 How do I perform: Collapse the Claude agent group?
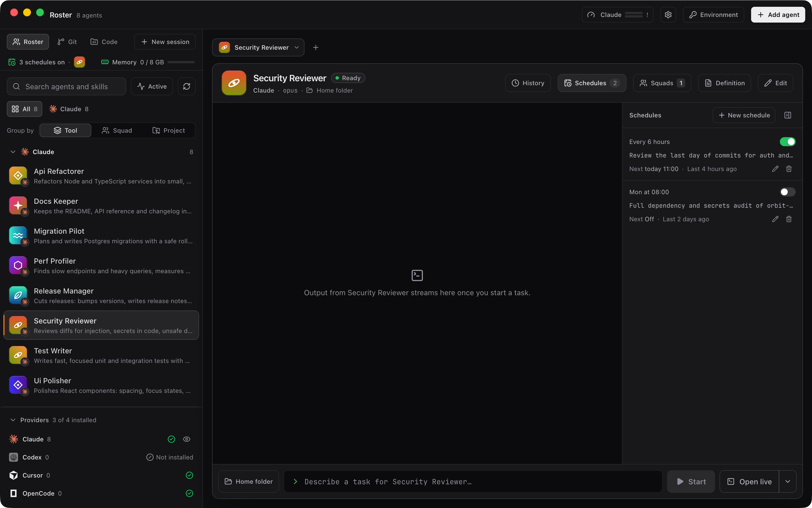click(13, 152)
